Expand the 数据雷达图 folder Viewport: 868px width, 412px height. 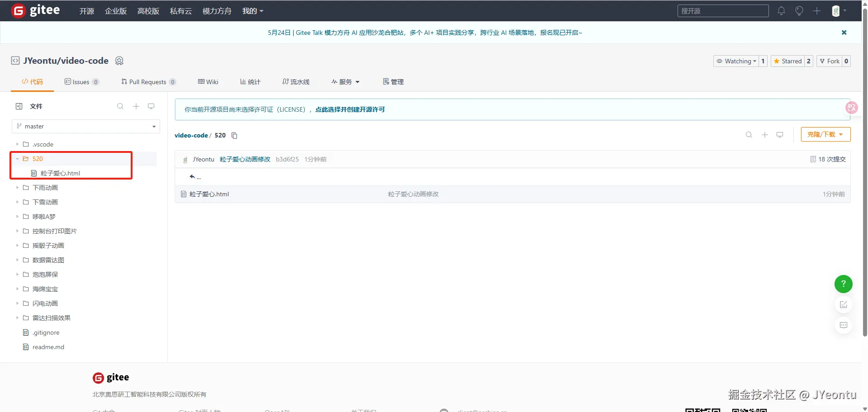17,260
